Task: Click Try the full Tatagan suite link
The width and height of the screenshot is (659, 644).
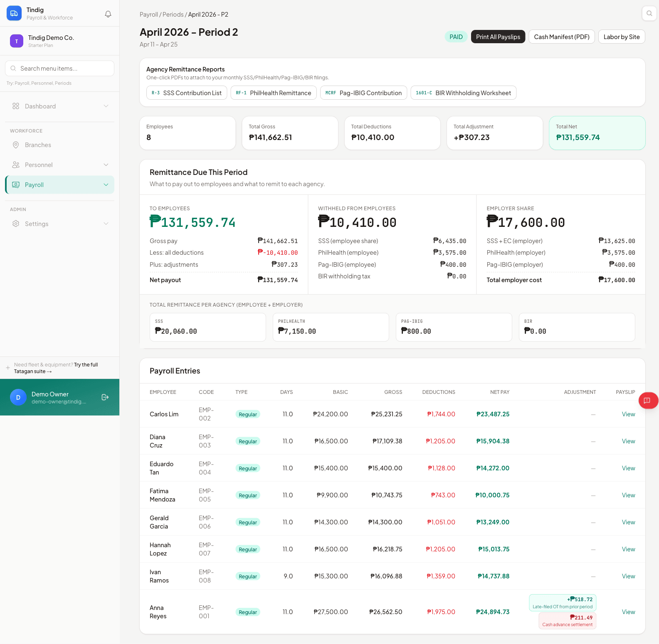Action: [x=56, y=368]
